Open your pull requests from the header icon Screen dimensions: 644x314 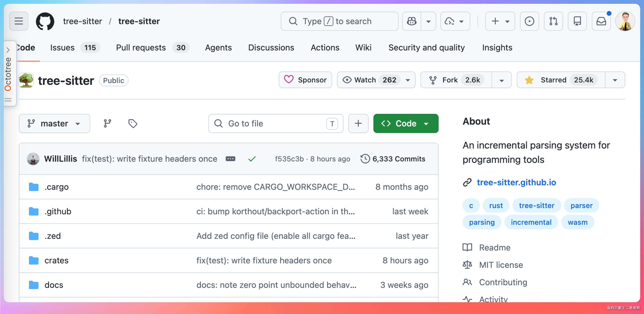553,21
